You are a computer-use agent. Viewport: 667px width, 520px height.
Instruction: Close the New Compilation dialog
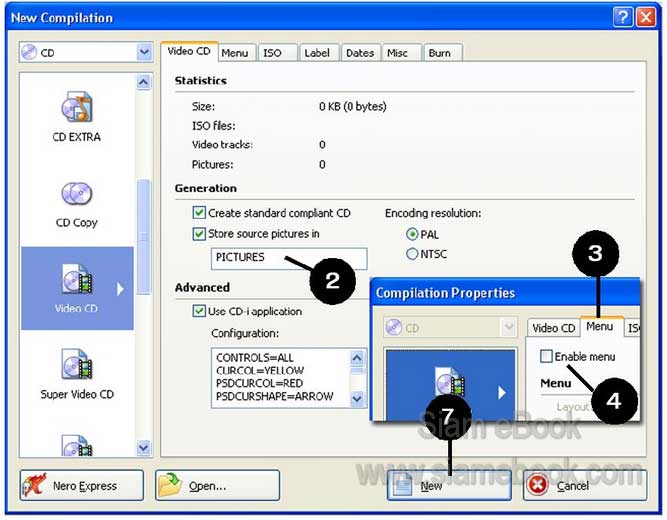[646, 17]
